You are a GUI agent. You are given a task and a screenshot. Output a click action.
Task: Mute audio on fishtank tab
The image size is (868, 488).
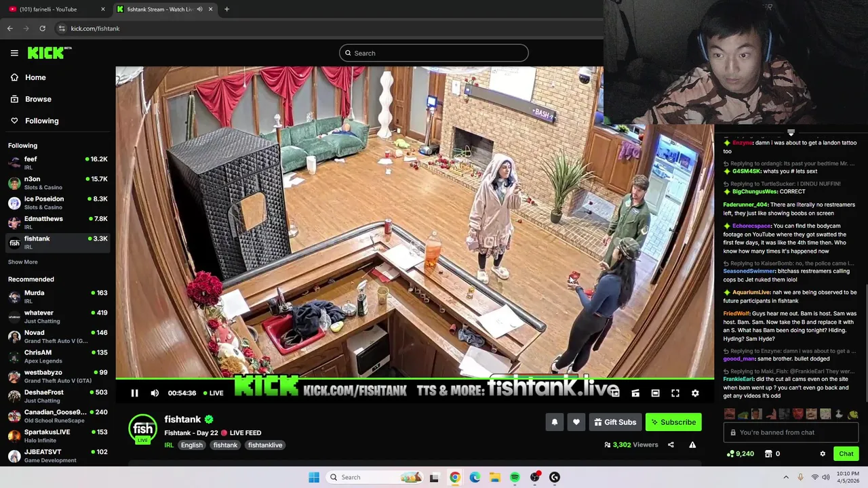pyautogui.click(x=199, y=9)
